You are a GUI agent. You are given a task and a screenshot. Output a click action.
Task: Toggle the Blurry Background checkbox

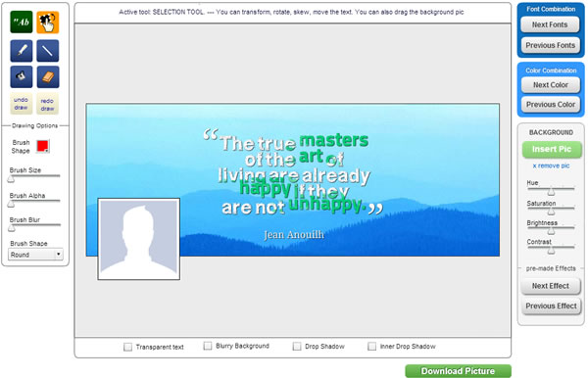click(x=208, y=346)
